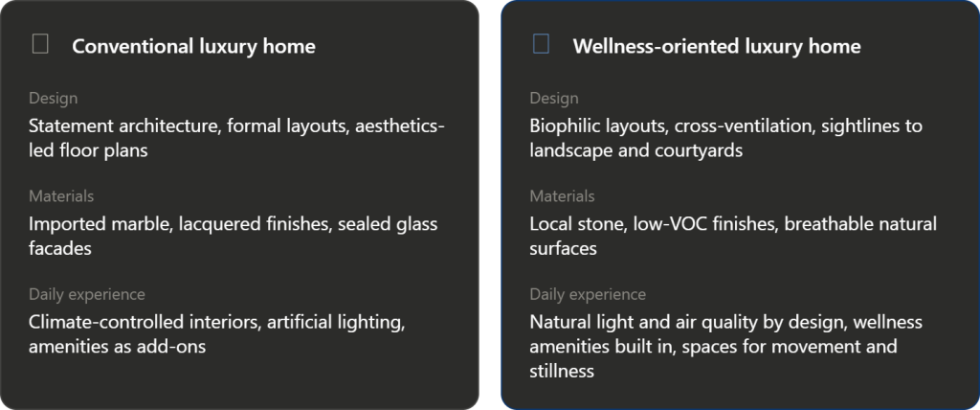
Task: Select the Biophilic layouts description text
Action: point(726,138)
